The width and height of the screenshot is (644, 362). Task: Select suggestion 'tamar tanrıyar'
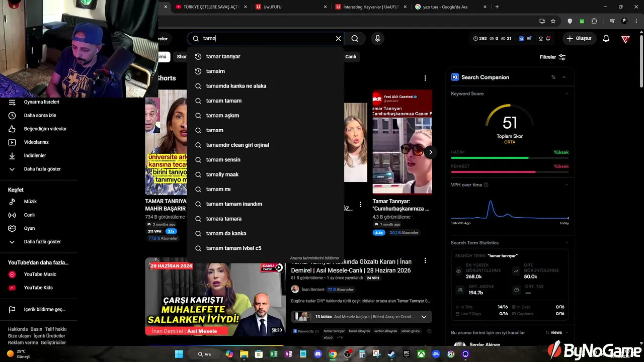tap(266, 56)
